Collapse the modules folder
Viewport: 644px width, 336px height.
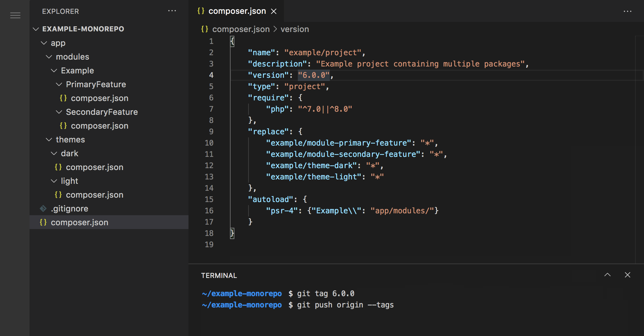(x=49, y=56)
